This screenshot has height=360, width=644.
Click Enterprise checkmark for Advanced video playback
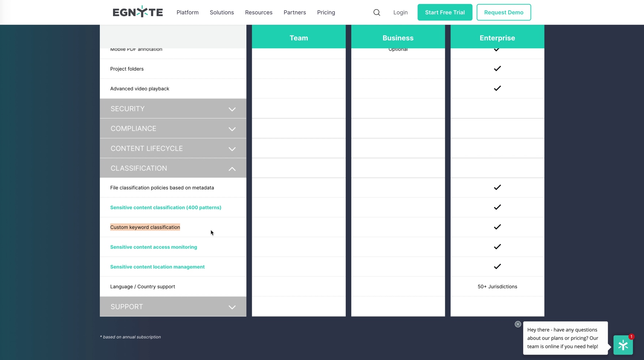pyautogui.click(x=497, y=89)
